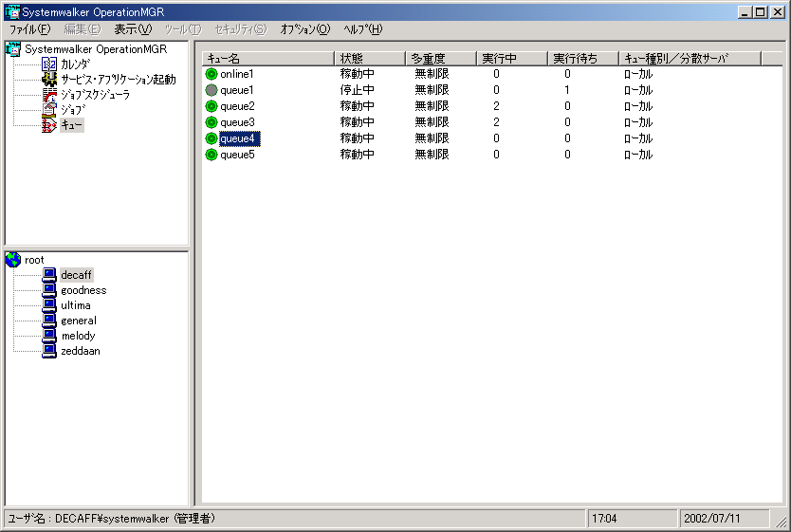Click the computer icon beside goodness
The height and width of the screenshot is (532, 791).
point(49,290)
